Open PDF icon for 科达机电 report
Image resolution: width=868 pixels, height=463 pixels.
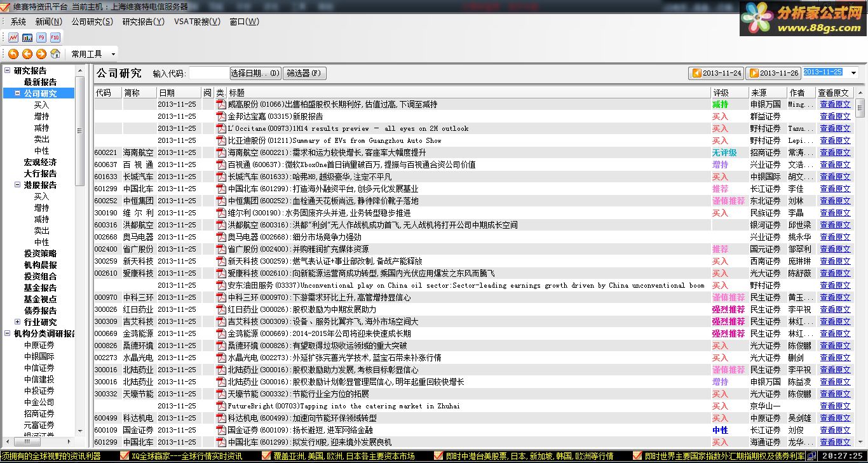[x=221, y=418]
